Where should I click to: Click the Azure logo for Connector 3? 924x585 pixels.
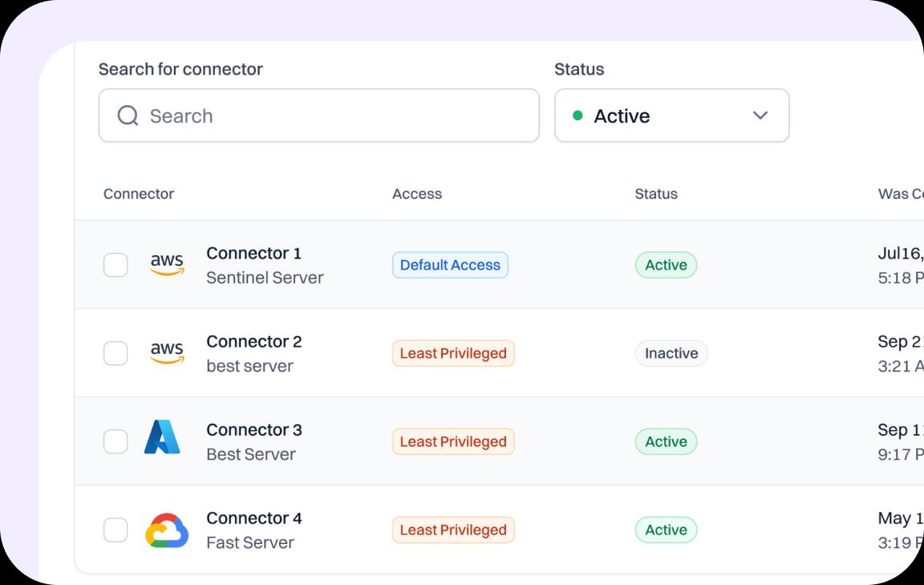coord(162,437)
